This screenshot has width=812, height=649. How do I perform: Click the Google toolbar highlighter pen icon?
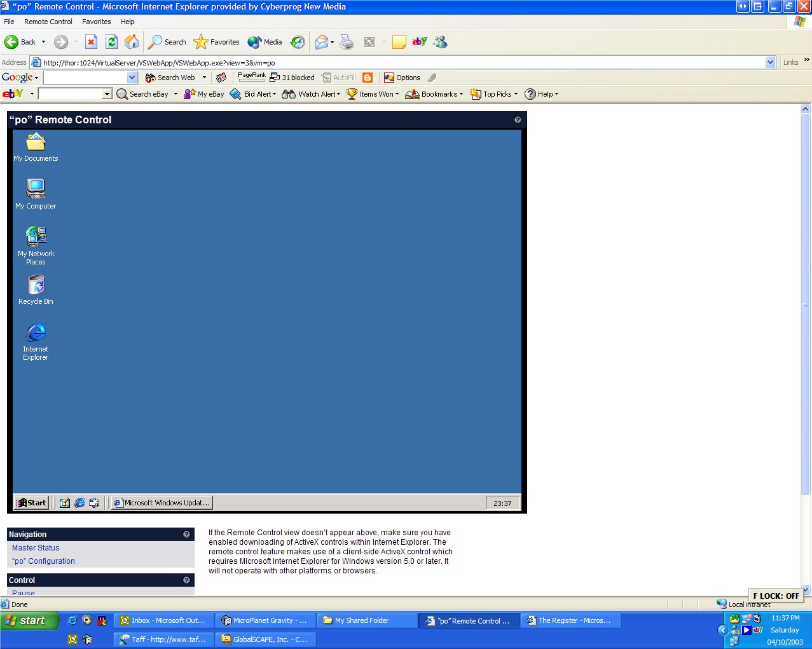point(432,78)
